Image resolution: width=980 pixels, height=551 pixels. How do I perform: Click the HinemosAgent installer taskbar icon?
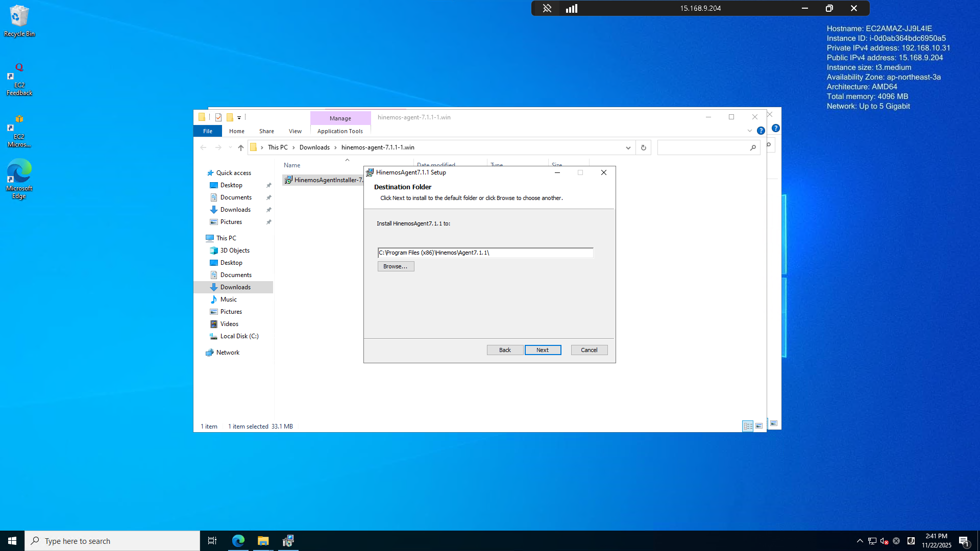pos(288,541)
